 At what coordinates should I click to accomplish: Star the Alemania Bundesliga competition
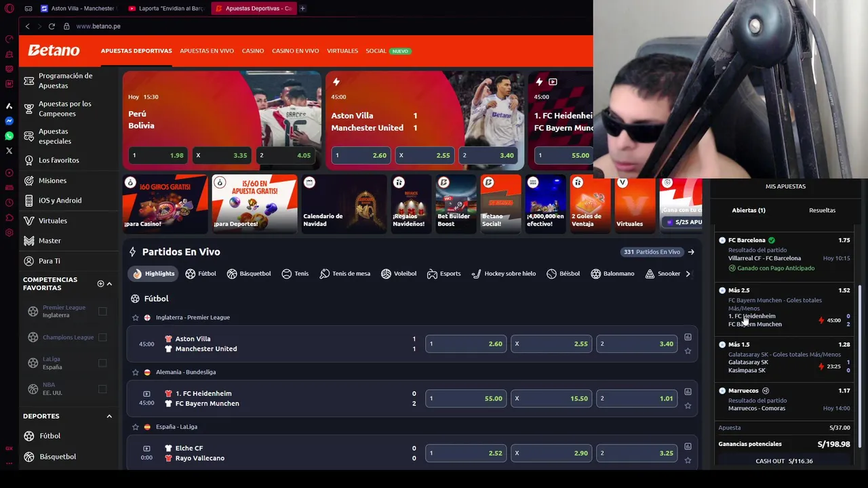136,372
